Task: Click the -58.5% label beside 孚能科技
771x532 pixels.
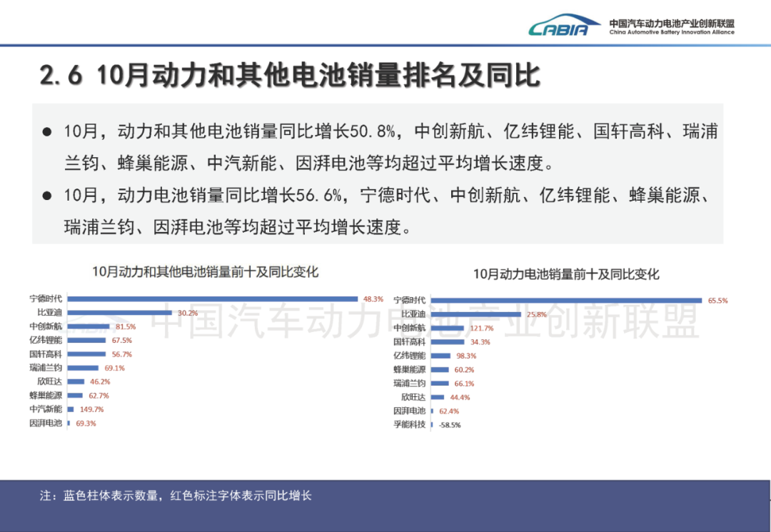Action: 450,423
